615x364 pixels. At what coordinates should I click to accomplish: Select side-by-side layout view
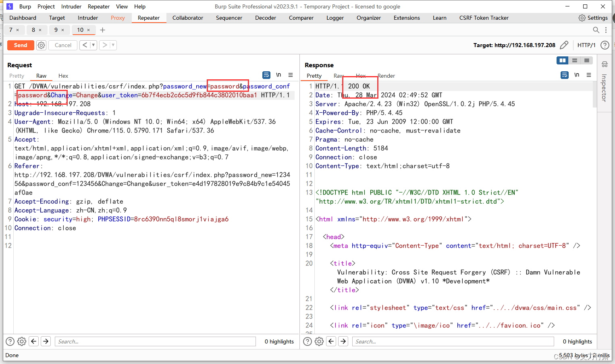[x=563, y=60]
